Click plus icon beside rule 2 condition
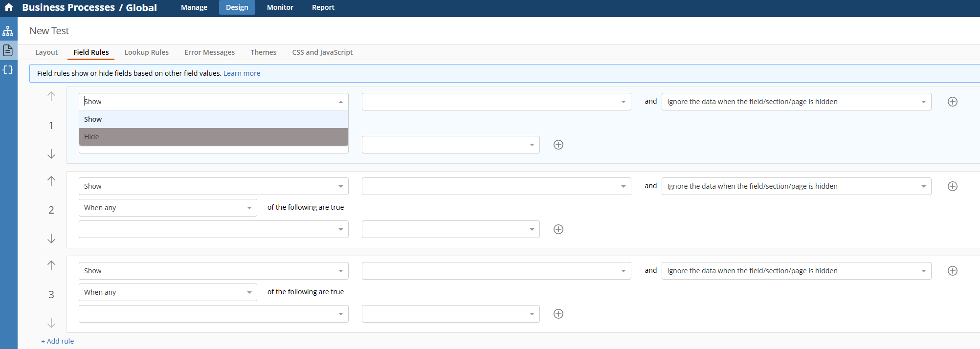 (x=558, y=229)
